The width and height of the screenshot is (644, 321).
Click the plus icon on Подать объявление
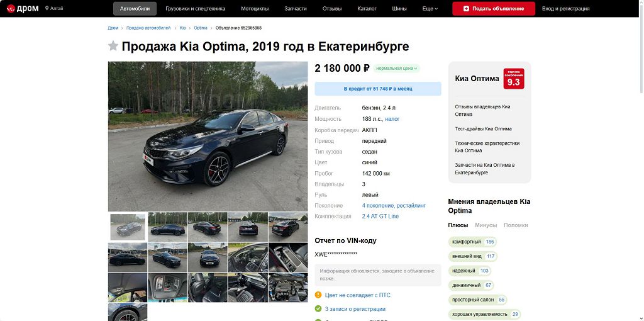pyautogui.click(x=466, y=9)
